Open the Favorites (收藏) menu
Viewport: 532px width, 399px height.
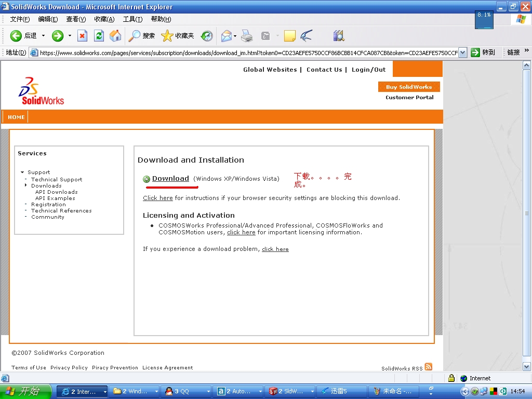click(x=104, y=19)
